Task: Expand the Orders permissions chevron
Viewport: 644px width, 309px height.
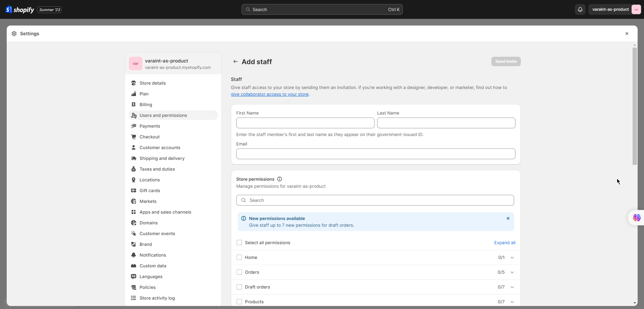Action: click(x=512, y=272)
